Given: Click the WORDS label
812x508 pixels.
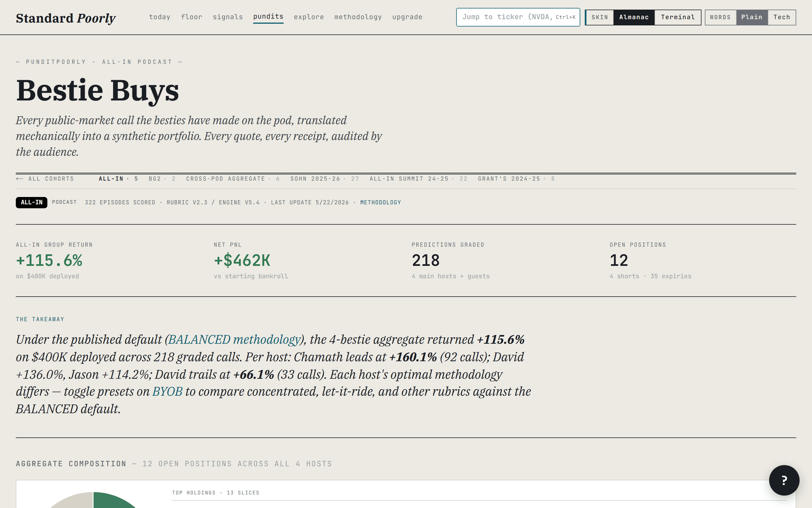Looking at the screenshot, I should (720, 17).
